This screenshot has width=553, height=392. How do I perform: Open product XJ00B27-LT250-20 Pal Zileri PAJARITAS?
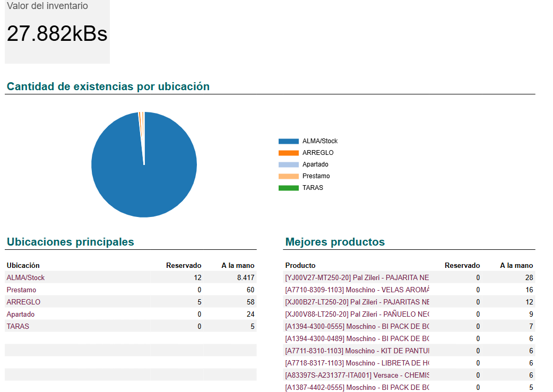pyautogui.click(x=357, y=302)
